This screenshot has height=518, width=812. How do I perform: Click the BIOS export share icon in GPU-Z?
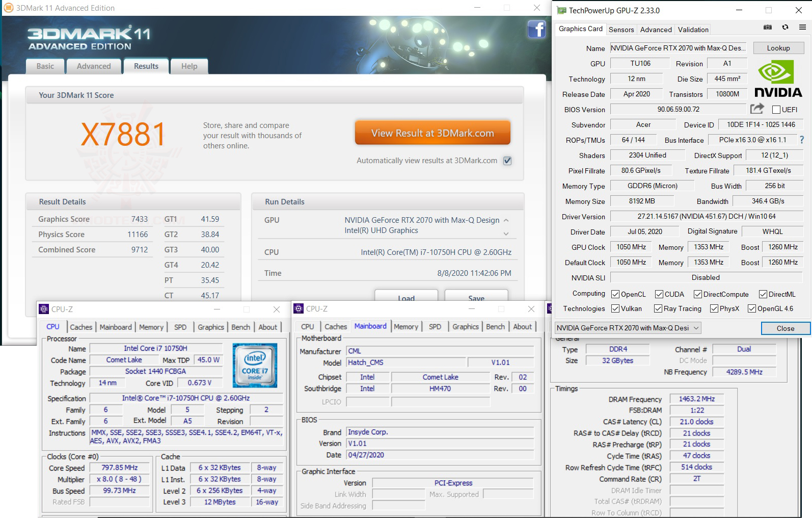(x=757, y=109)
